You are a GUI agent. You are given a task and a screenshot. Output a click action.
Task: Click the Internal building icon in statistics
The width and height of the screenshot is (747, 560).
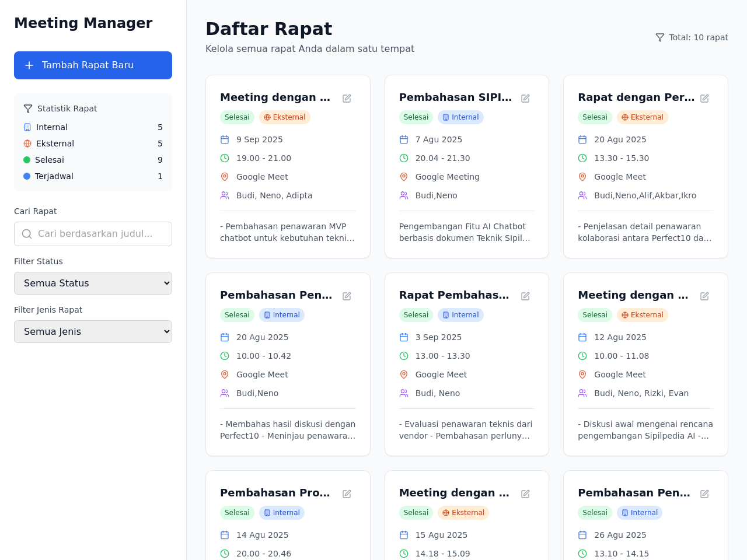pyautogui.click(x=27, y=127)
